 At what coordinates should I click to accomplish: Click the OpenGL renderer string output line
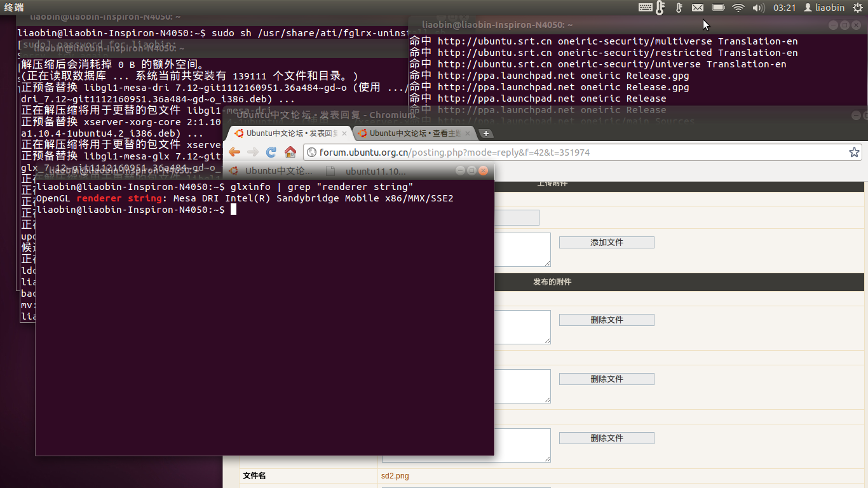pos(245,198)
